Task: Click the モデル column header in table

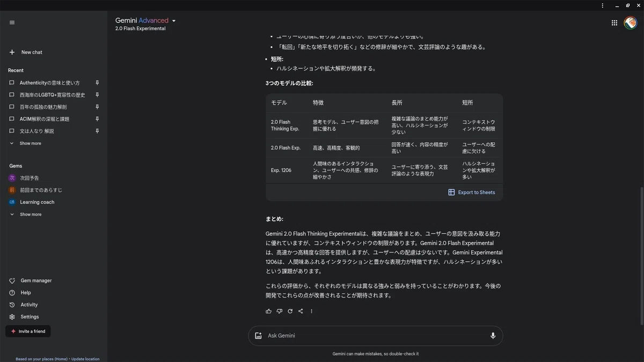Action: coord(279,102)
